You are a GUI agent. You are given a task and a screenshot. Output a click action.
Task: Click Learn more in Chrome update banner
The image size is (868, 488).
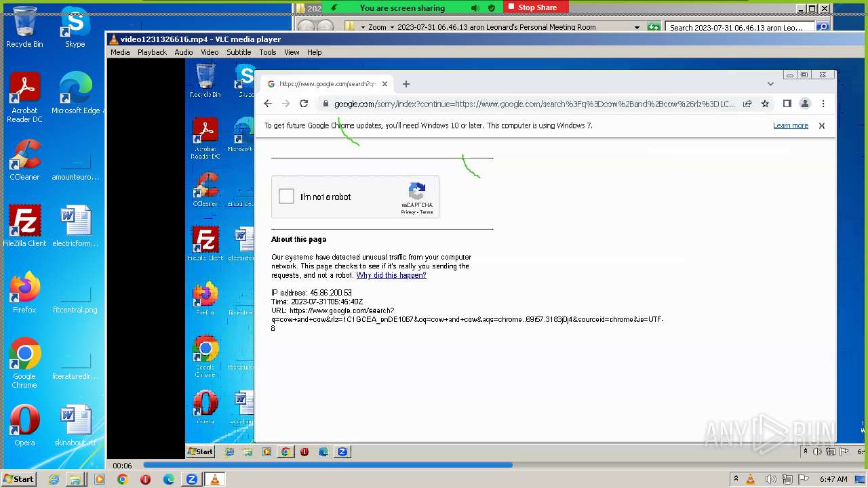pos(791,125)
